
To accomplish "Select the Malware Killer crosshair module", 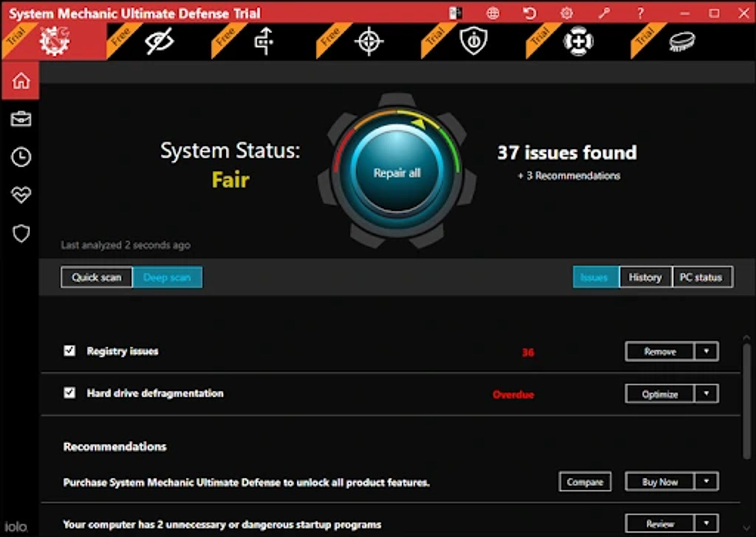I will coord(368,40).
